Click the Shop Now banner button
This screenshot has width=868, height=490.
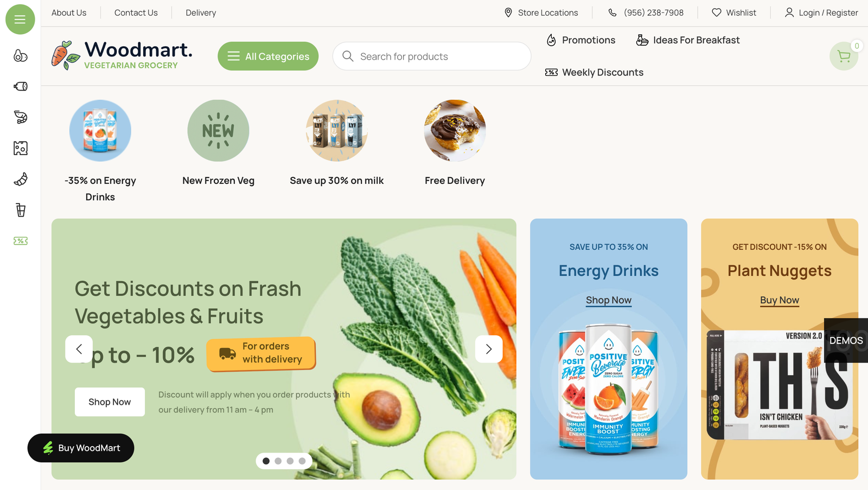(110, 402)
